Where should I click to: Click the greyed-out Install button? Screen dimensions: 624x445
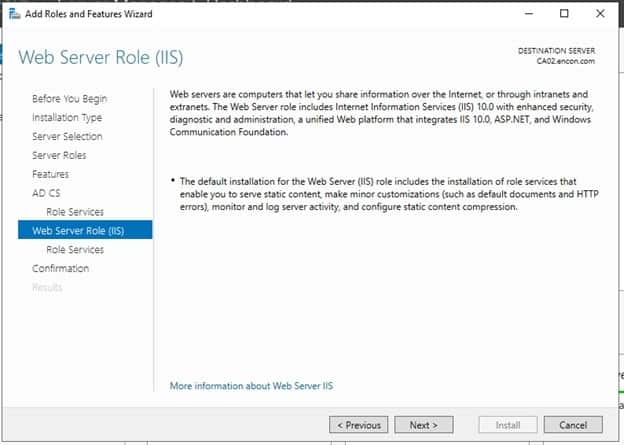[508, 425]
